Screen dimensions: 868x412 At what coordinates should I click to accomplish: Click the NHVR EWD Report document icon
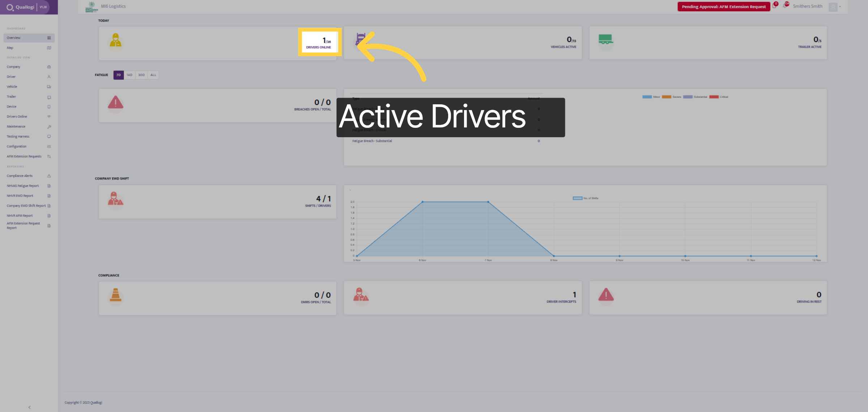coord(49,196)
